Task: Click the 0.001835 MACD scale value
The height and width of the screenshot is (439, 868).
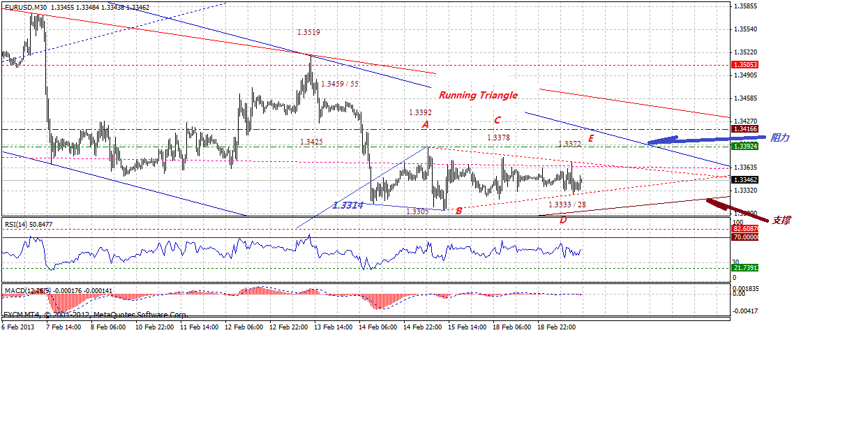Action: pos(747,288)
